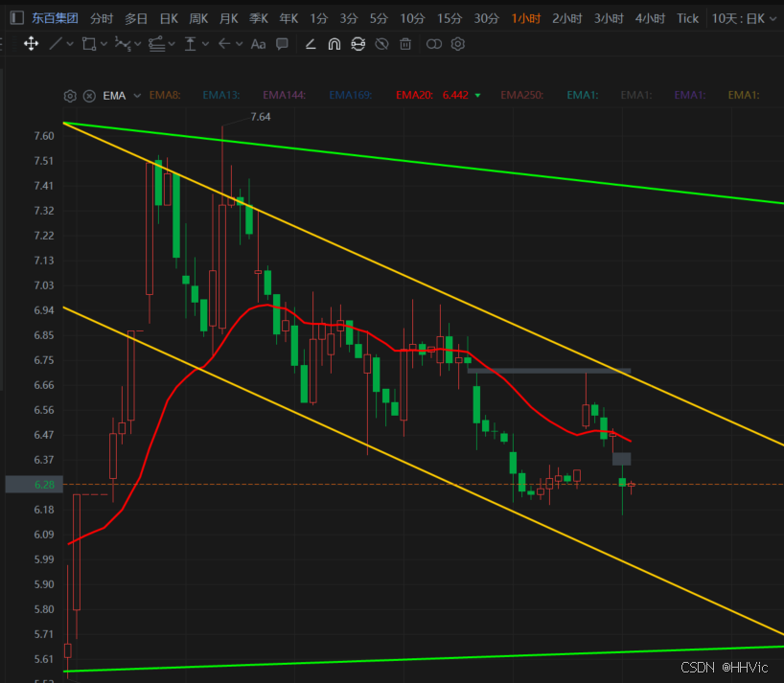This screenshot has height=683, width=784.
Task: Select the 15分 timeframe
Action: 449,19
